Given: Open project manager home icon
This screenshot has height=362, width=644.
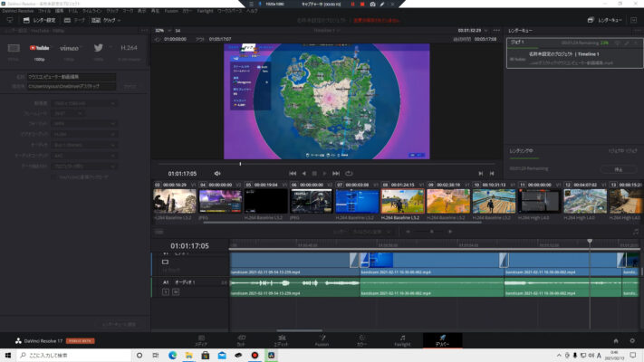Looking at the screenshot, I should pos(616,340).
